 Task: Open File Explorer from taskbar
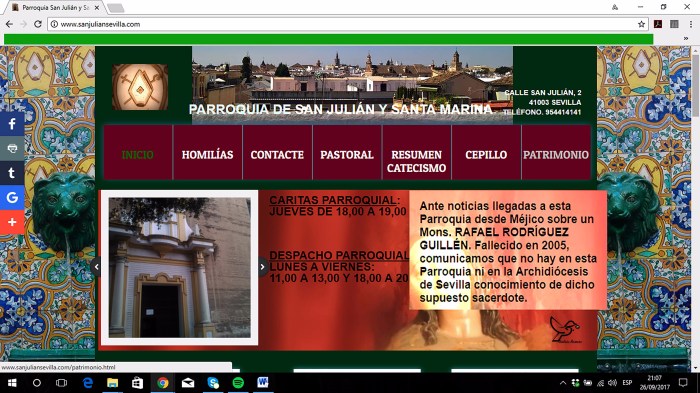[112, 383]
